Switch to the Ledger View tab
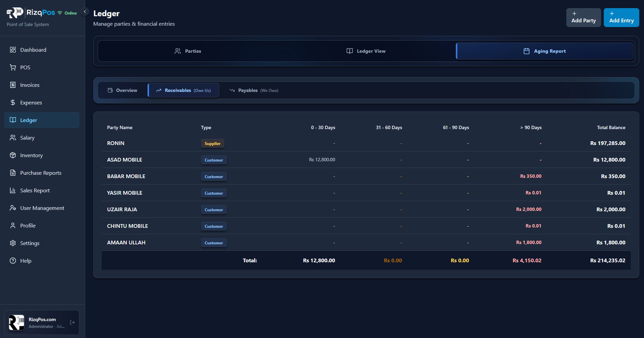The height and width of the screenshot is (338, 644). pyautogui.click(x=366, y=51)
